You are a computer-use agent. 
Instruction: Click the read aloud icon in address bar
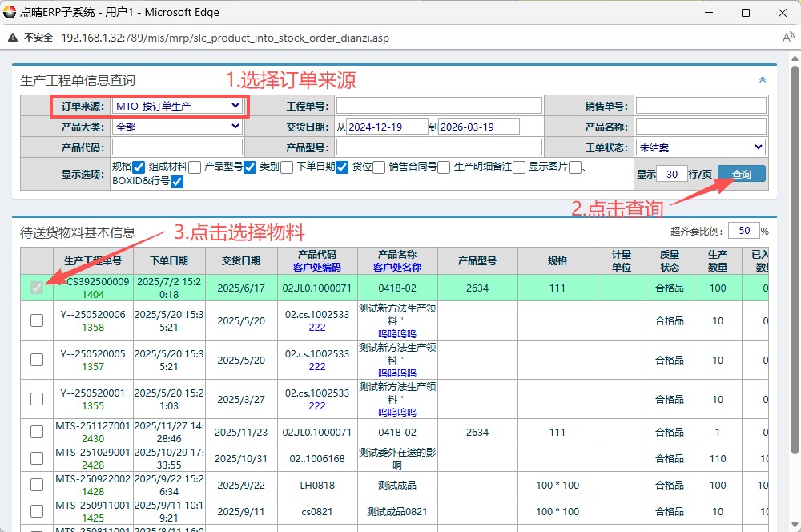[788, 38]
